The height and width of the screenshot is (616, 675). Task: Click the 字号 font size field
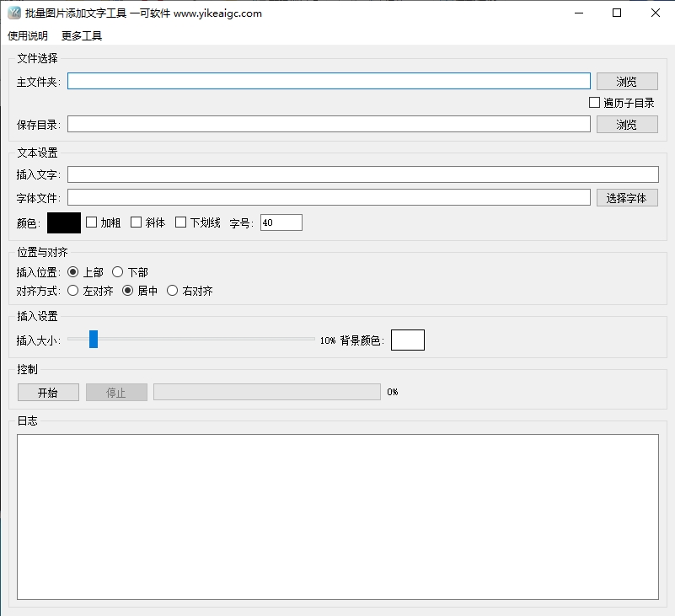[x=281, y=222]
